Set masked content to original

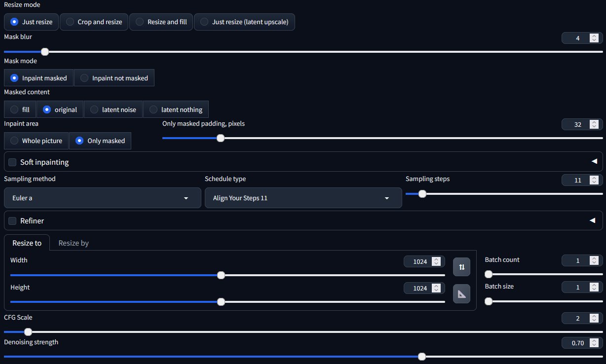pyautogui.click(x=60, y=109)
